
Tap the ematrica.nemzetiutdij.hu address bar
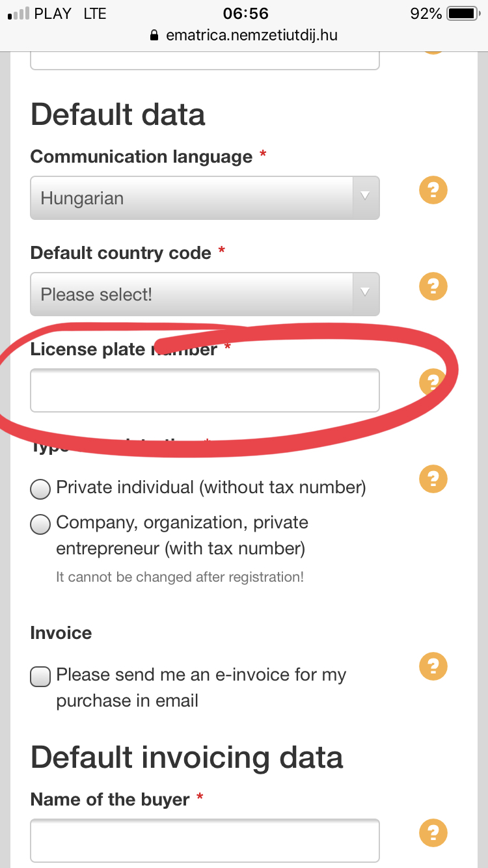pyautogui.click(x=251, y=36)
